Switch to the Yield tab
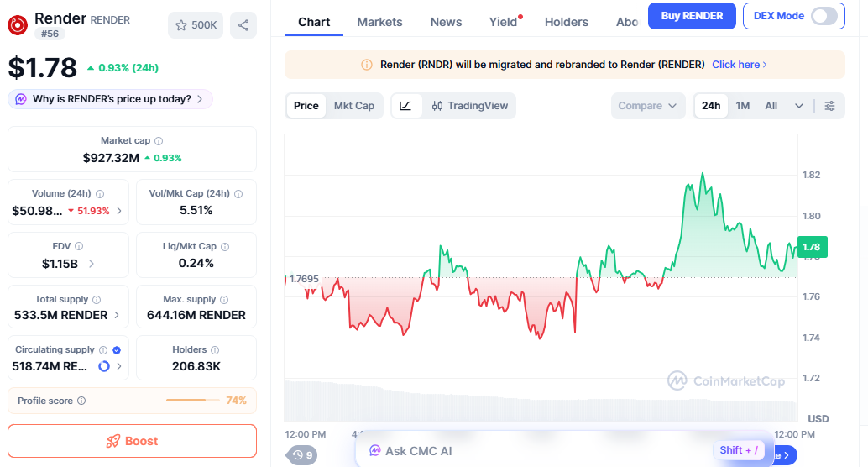Viewport: 868px width, 467px height. [503, 22]
